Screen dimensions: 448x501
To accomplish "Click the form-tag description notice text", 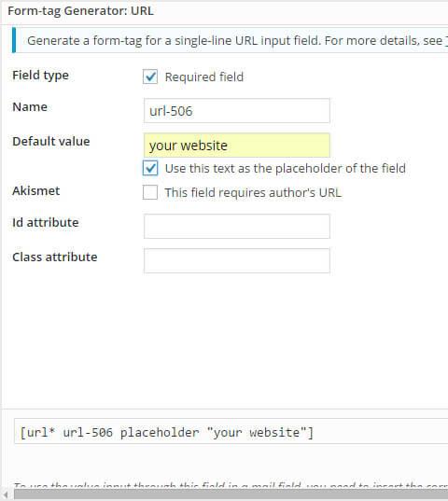I will [237, 40].
